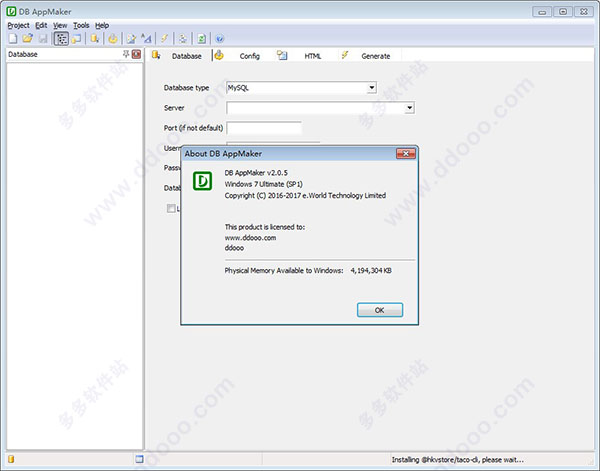Maximize the DB AppMaker window
Screen dimensions: 600x471
563,12
